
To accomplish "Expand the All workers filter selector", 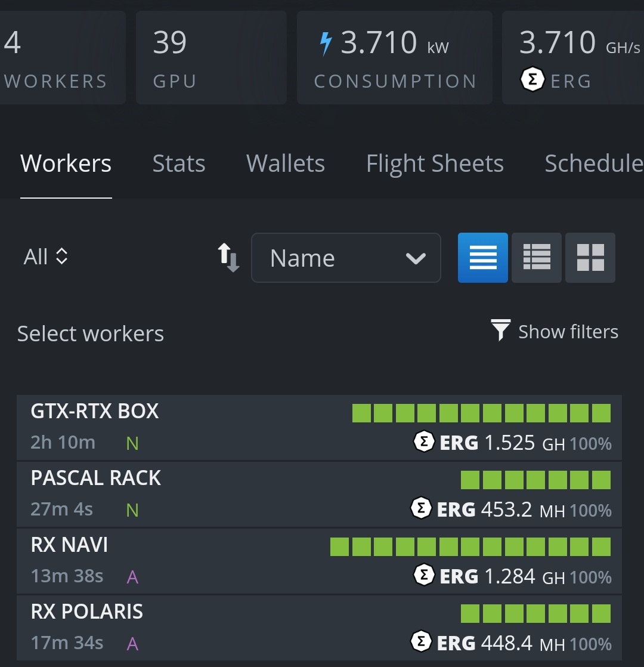I will click(x=45, y=257).
